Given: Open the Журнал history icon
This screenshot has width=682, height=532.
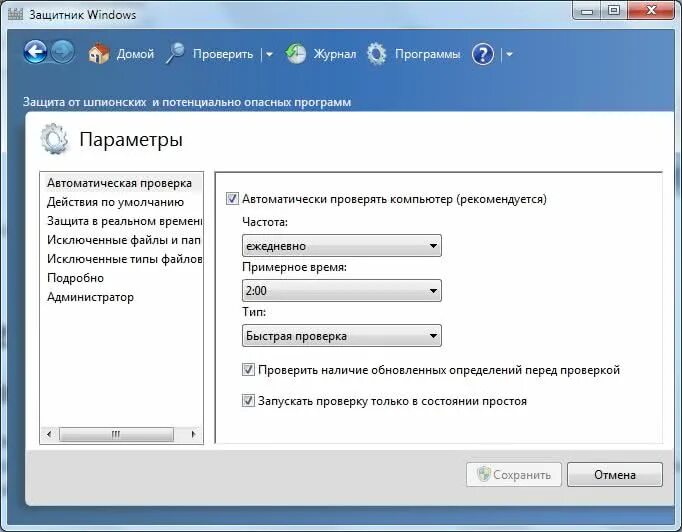Looking at the screenshot, I should [x=296, y=54].
